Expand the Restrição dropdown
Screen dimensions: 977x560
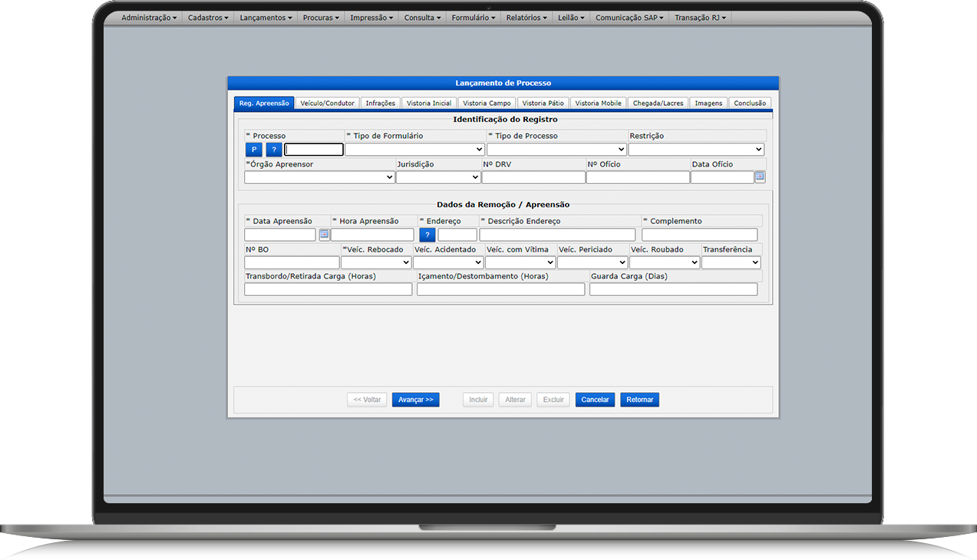click(x=696, y=150)
